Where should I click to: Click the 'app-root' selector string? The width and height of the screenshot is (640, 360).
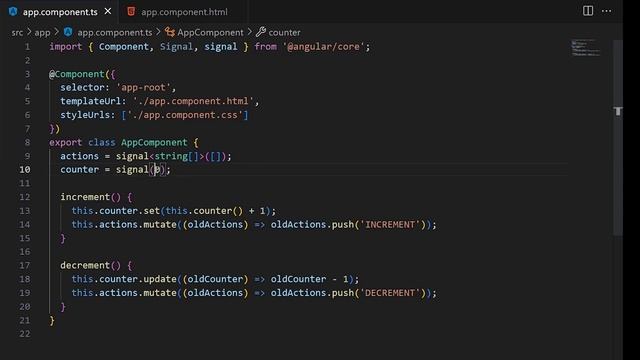[143, 87]
